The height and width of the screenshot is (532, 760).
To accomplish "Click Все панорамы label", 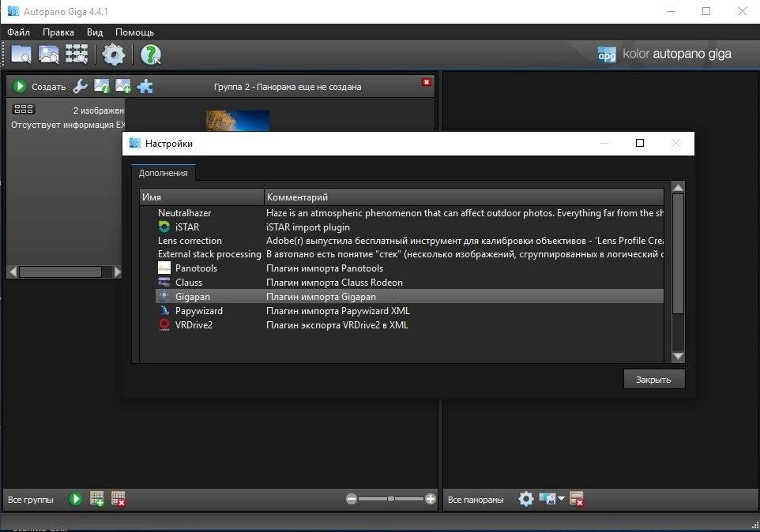I will coord(476,500).
